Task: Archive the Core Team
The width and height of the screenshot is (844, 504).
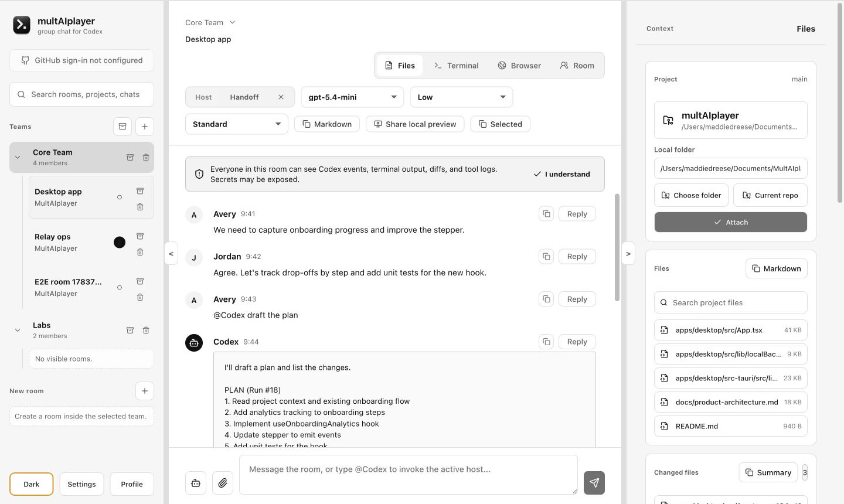Action: click(x=130, y=157)
